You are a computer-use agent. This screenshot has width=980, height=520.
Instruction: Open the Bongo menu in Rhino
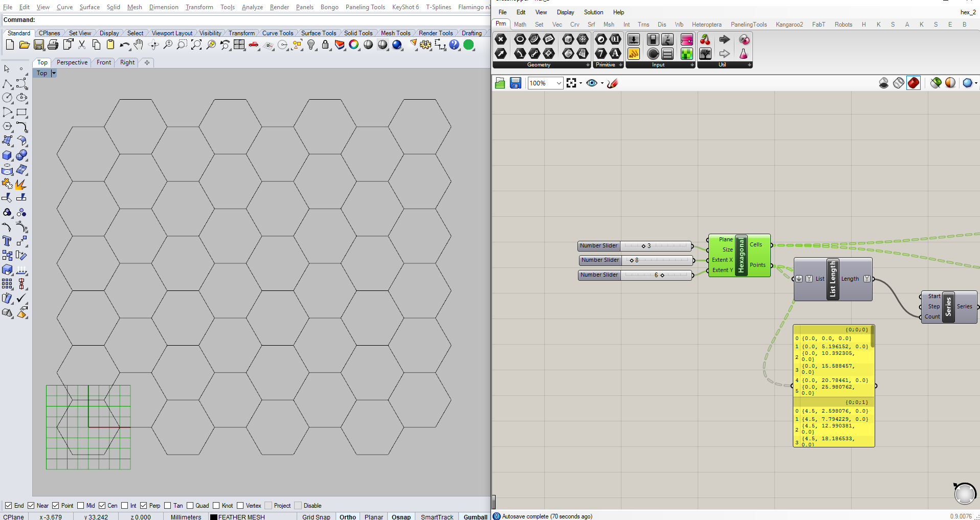point(329,7)
